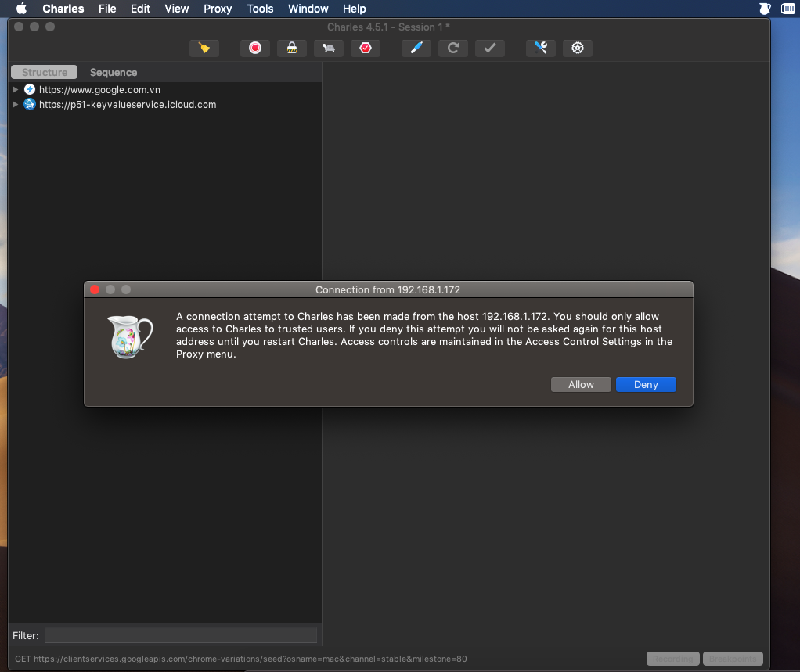The image size is (800, 672).
Task: Open Settings gear icon in toolbar
Action: (578, 48)
